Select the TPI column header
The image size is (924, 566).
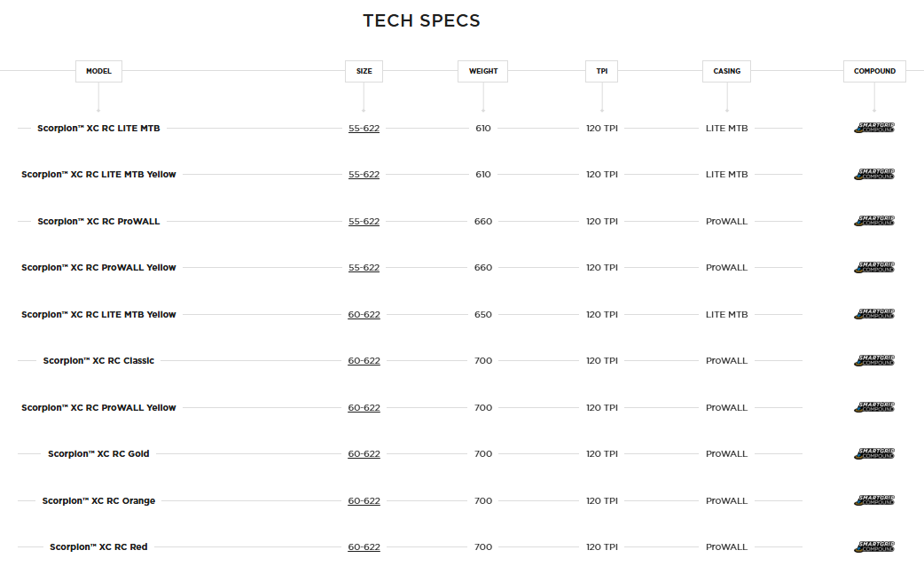(x=601, y=71)
